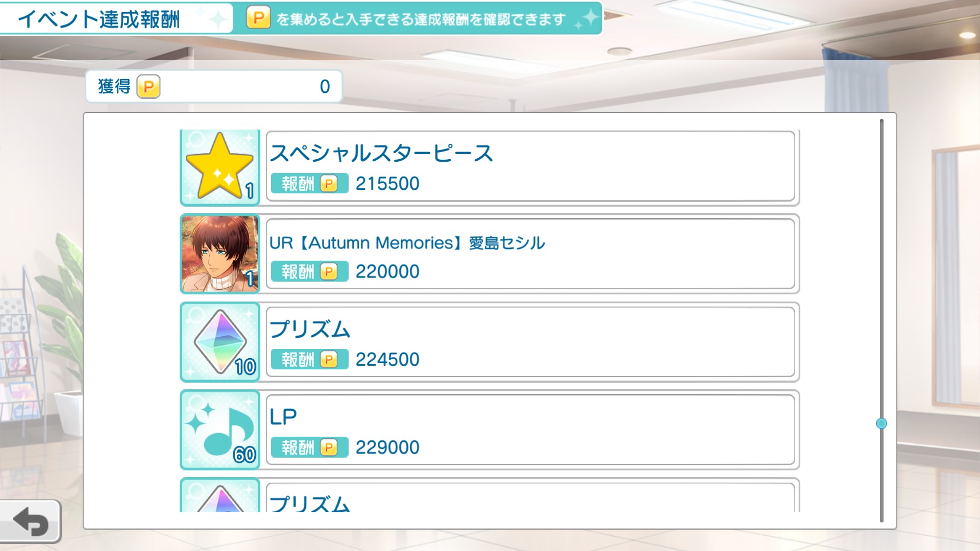The width and height of the screenshot is (980, 551).
Task: Click the 獲得 points counter field
Action: (214, 86)
